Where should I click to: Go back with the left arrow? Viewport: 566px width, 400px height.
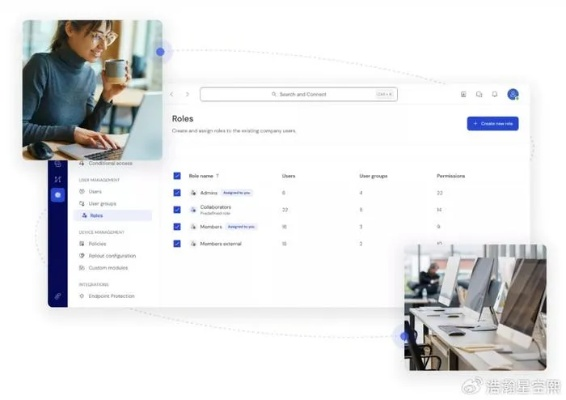pos(172,94)
